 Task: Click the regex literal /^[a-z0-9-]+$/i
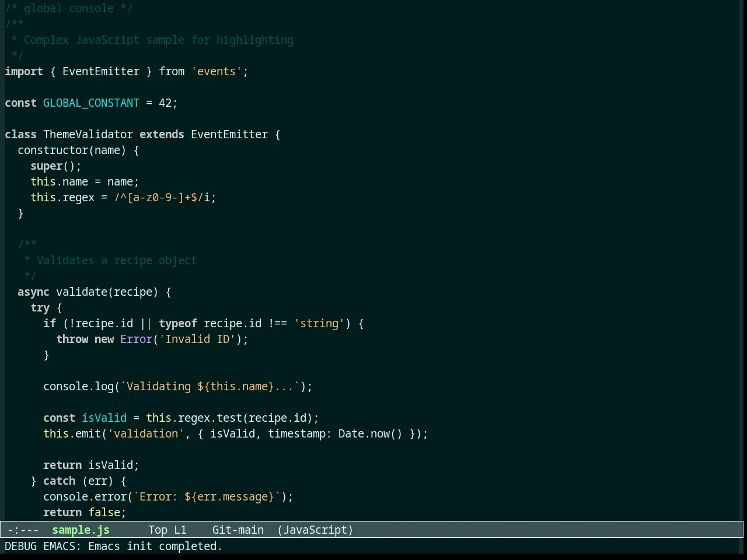[x=162, y=197]
